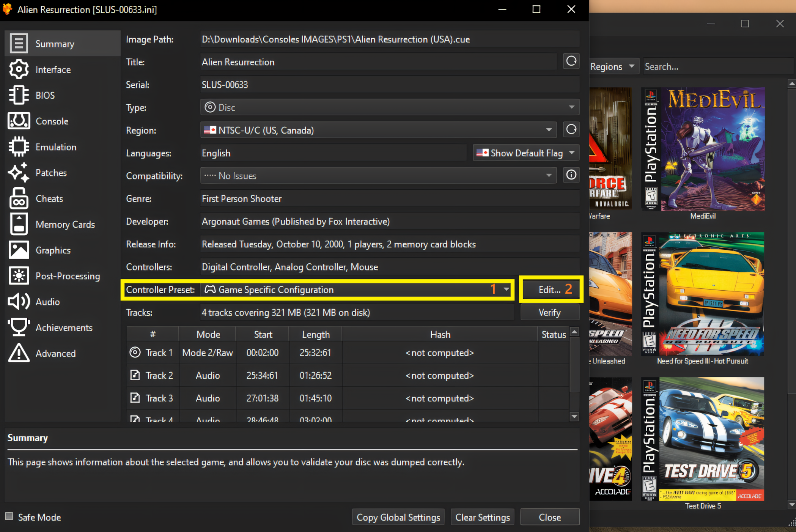Open the Memory Cards settings page
The width and height of the screenshot is (796, 532).
pos(64,224)
